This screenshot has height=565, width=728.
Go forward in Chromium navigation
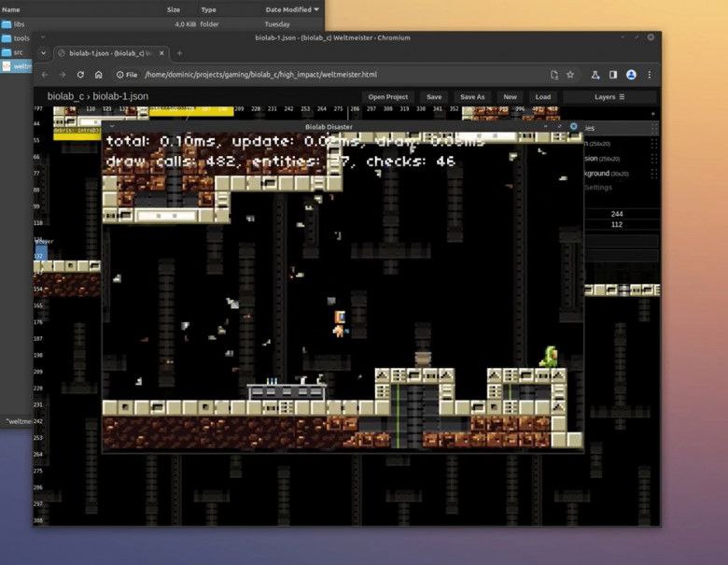(x=63, y=75)
